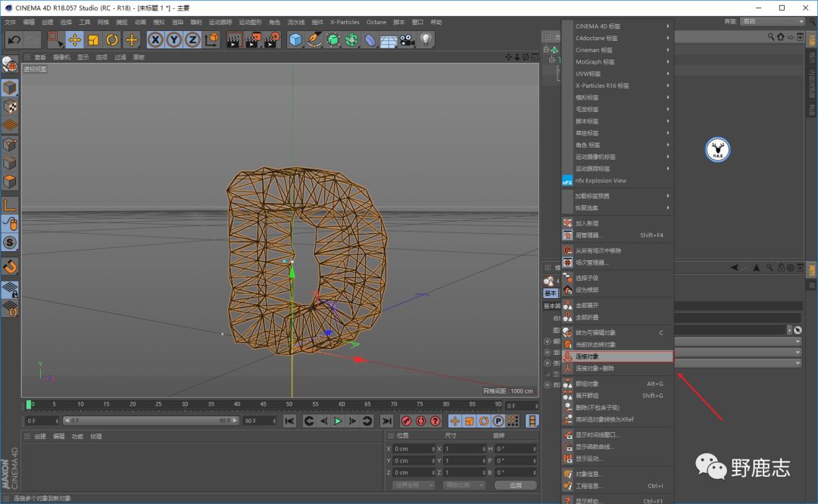The image size is (818, 504).
Task: Click the render to picture viewer icon
Action: (x=253, y=39)
